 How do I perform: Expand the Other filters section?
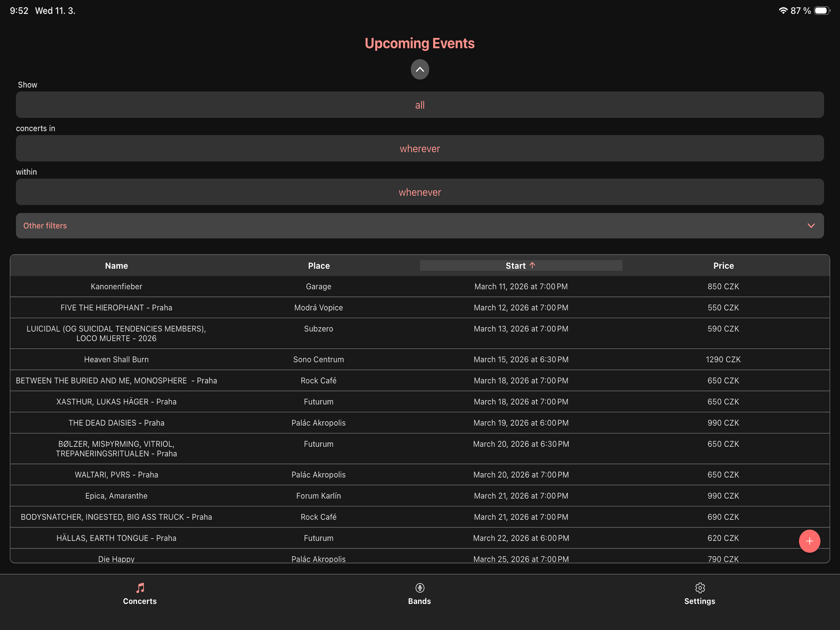[x=420, y=226]
